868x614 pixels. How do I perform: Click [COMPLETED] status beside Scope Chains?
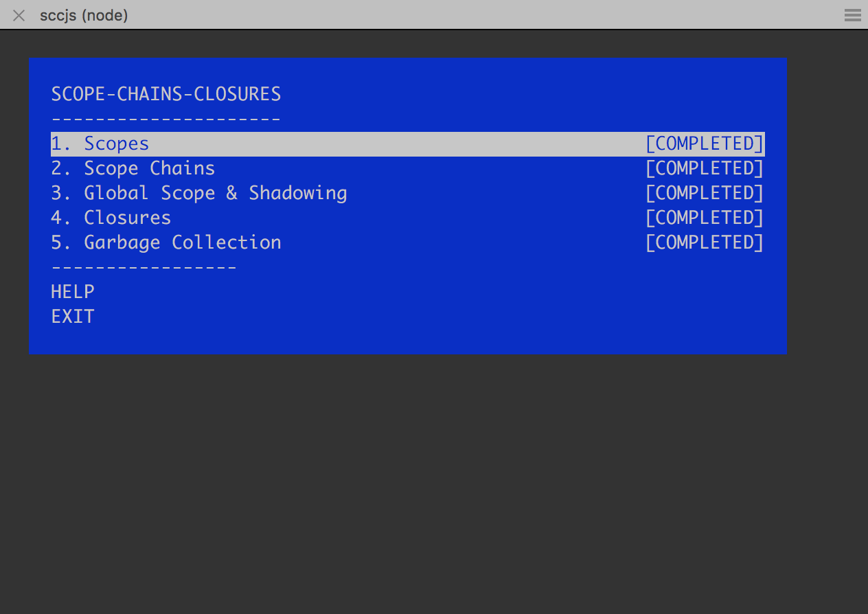705,169
